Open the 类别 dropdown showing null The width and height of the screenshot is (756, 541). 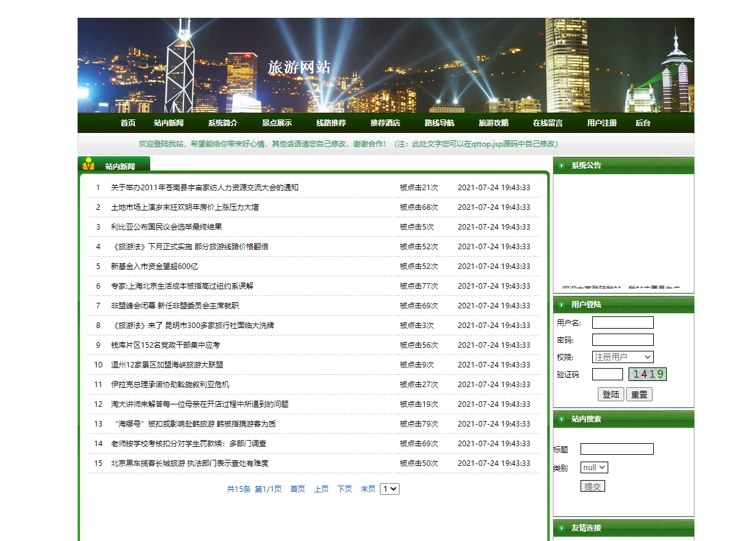tap(594, 467)
